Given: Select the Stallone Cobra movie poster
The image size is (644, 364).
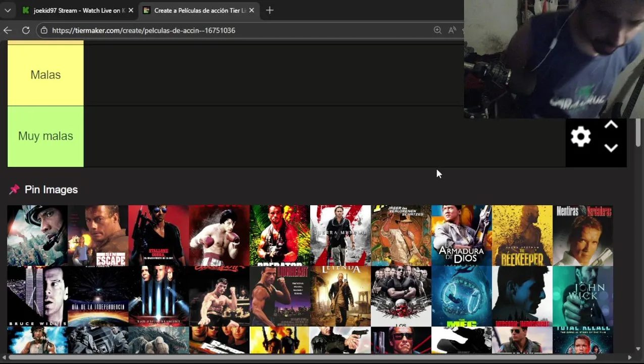Looking at the screenshot, I should pyautogui.click(x=159, y=236).
